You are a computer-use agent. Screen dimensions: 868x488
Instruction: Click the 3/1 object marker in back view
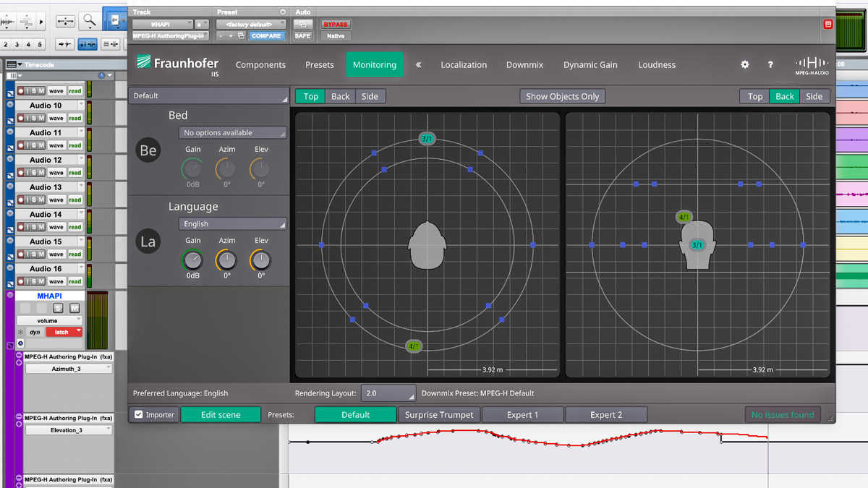click(x=697, y=245)
